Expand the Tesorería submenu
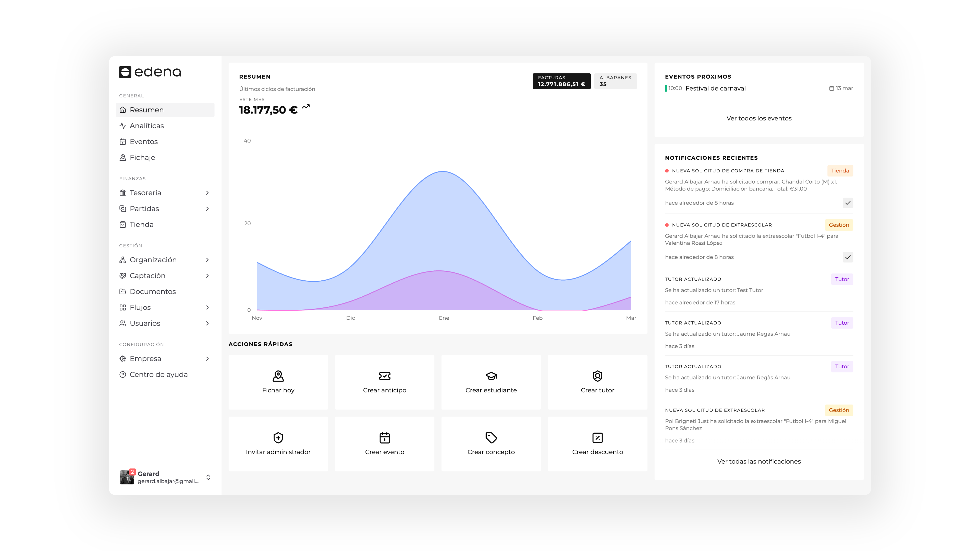Image resolution: width=980 pixels, height=551 pixels. (207, 193)
